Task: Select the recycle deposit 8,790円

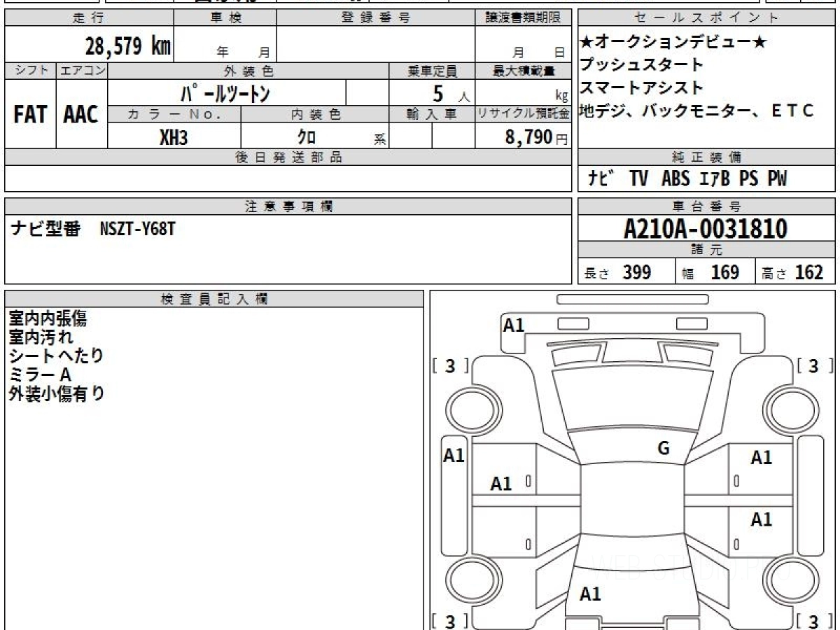Action: point(537,138)
